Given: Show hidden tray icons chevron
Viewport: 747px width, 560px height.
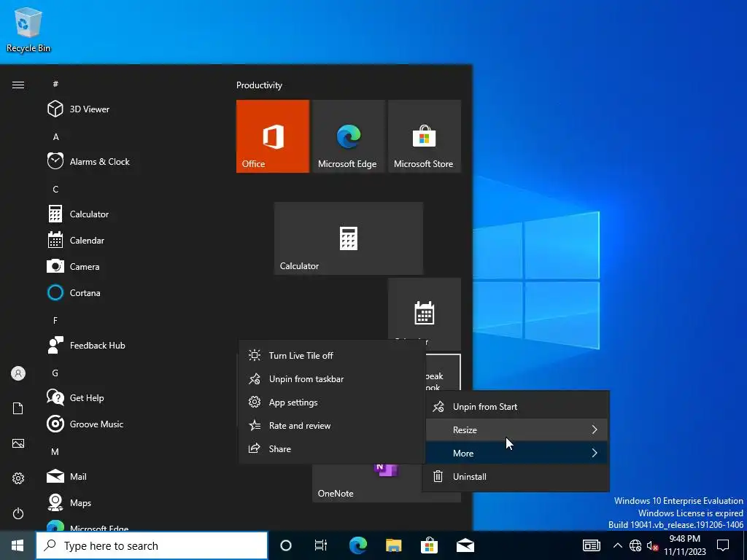Looking at the screenshot, I should tap(617, 545).
